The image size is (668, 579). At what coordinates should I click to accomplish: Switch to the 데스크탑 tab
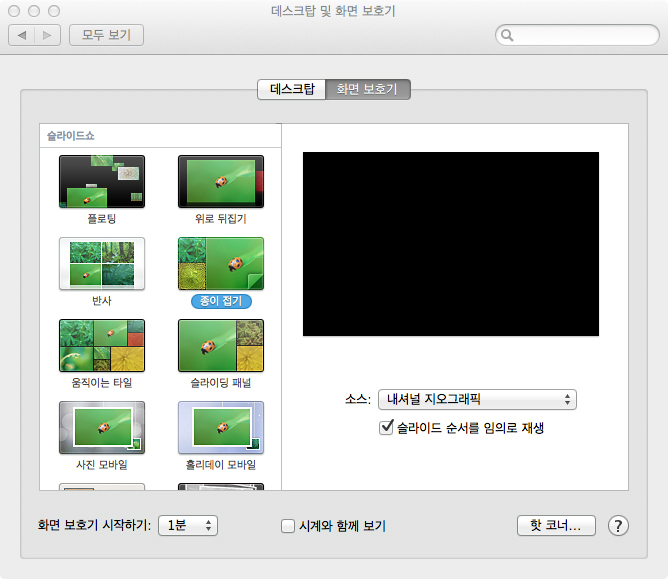[x=291, y=89]
